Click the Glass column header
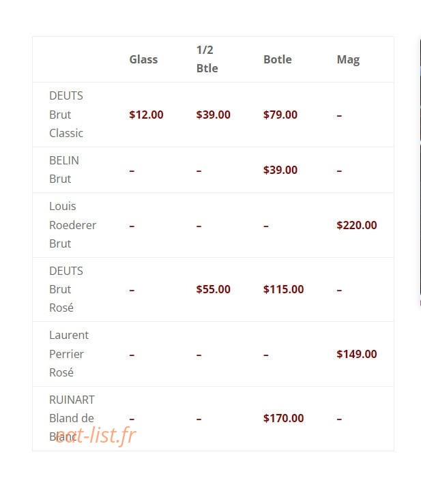 [x=143, y=59]
